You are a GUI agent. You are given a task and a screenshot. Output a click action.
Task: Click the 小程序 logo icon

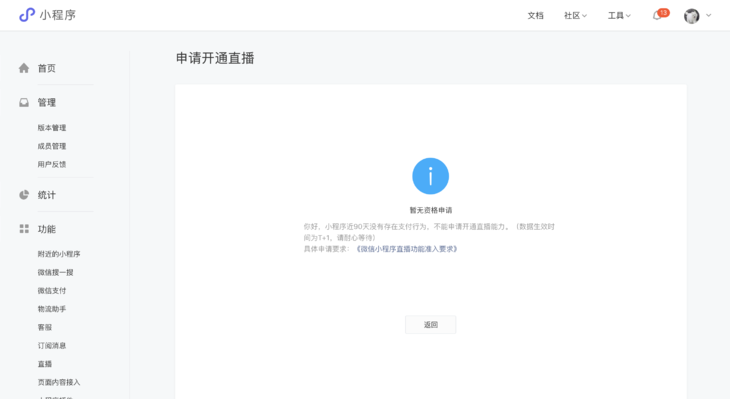click(x=27, y=15)
